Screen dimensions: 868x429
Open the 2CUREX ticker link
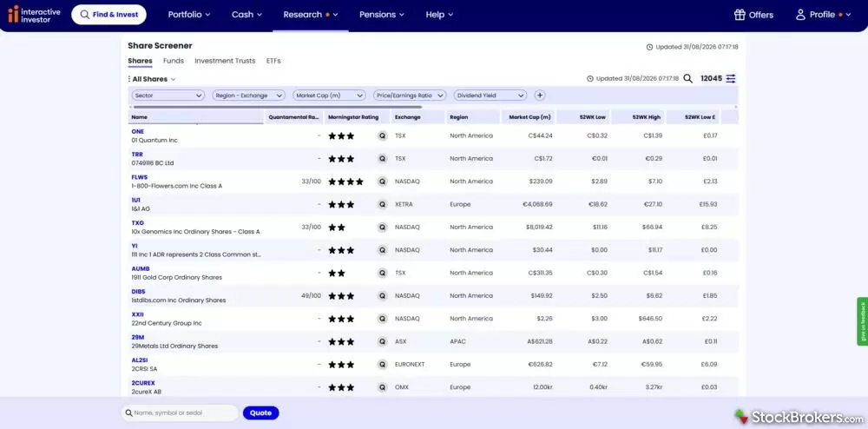(x=143, y=383)
